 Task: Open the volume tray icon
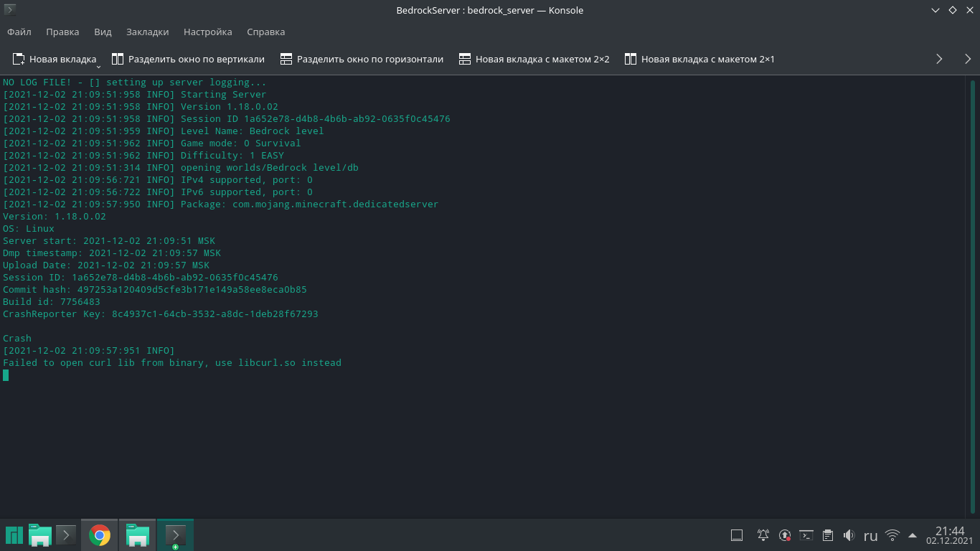(x=849, y=535)
